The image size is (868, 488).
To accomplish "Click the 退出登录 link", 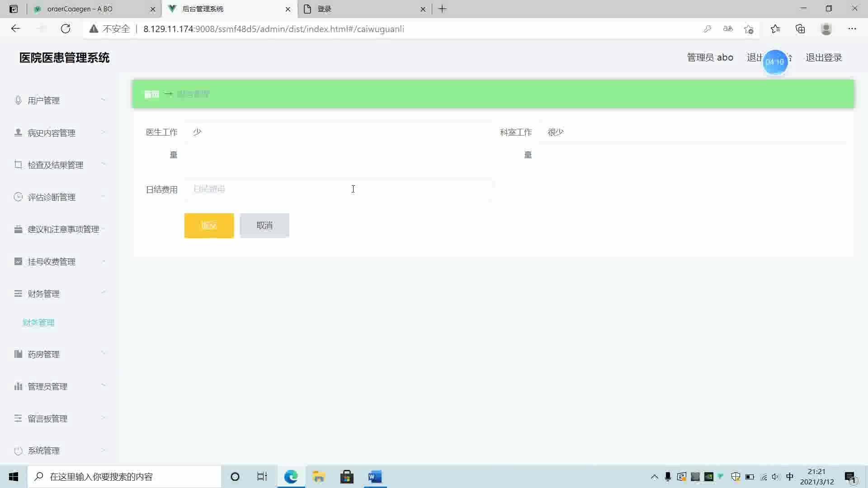I will point(824,57).
